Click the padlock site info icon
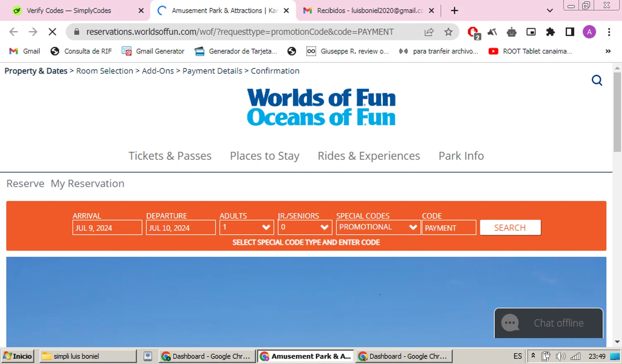The image size is (622, 364). point(76,31)
